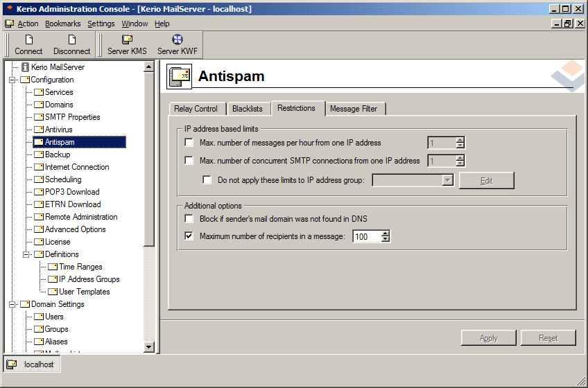This screenshot has height=388, width=588.
Task: Enable max concurrent SMTP connections limit
Action: [x=189, y=161]
